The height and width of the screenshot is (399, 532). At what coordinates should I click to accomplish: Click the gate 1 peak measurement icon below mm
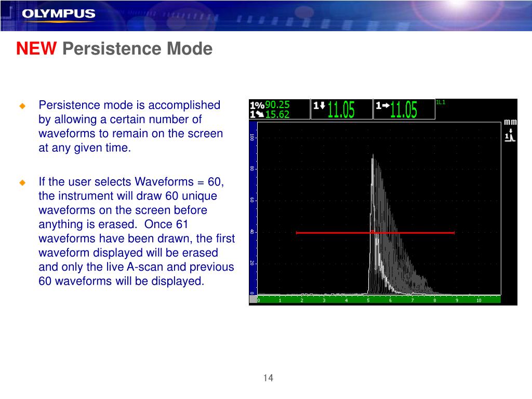point(510,135)
